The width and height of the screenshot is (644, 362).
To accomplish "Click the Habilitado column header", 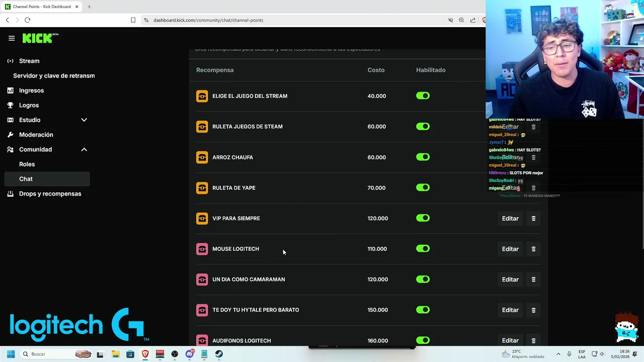I will coord(431,70).
